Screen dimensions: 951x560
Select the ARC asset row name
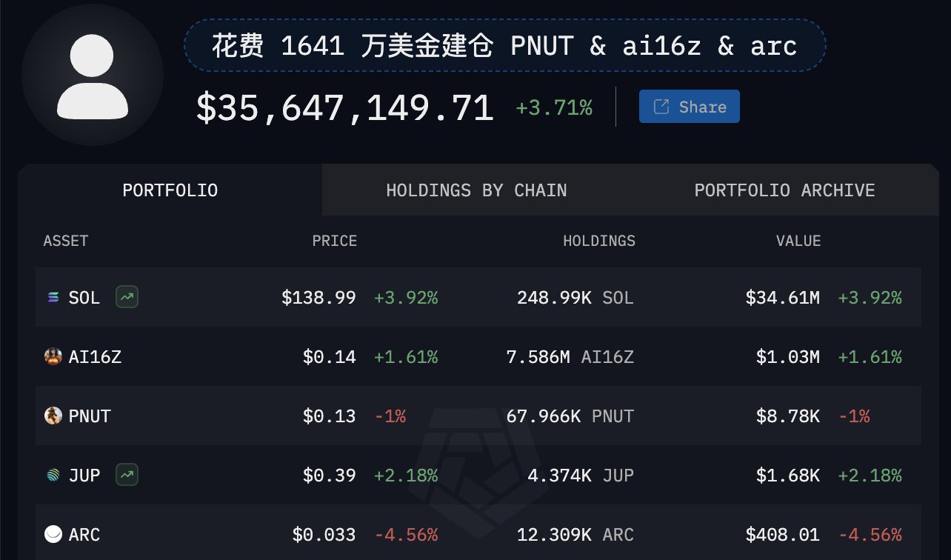click(84, 535)
